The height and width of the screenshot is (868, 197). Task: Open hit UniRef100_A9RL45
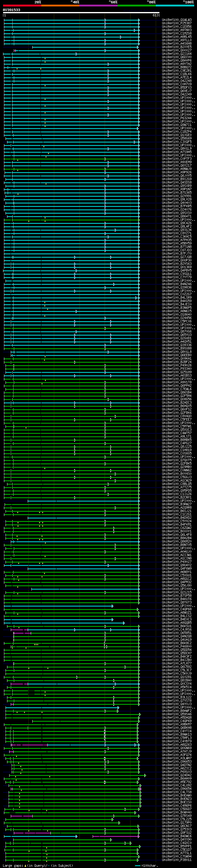(177, 37)
